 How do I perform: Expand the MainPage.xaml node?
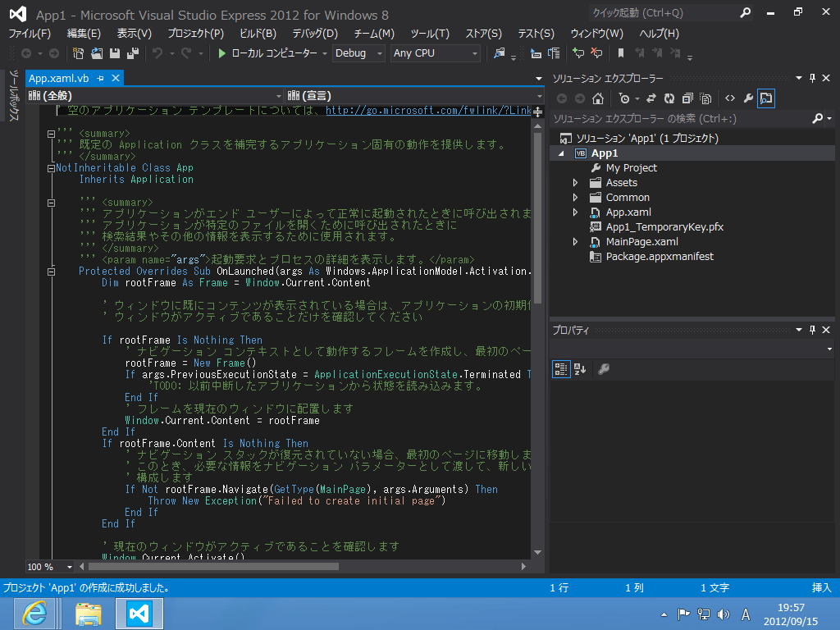coord(575,242)
